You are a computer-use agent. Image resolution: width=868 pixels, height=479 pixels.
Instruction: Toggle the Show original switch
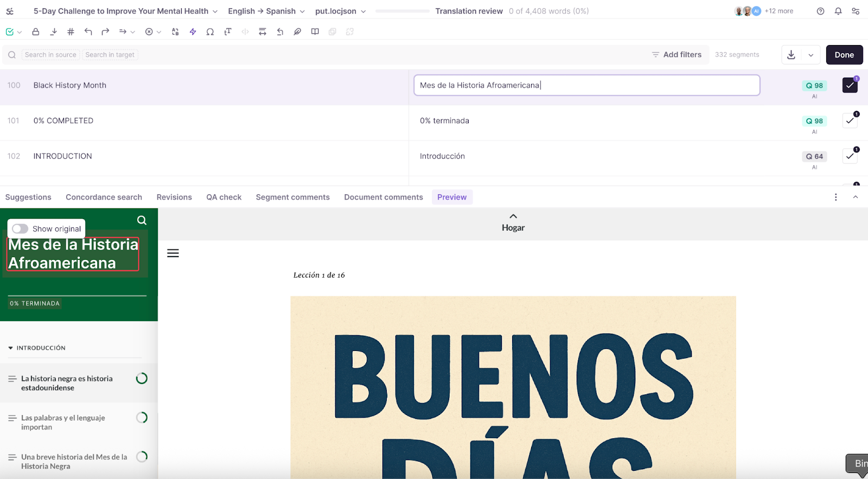point(20,229)
